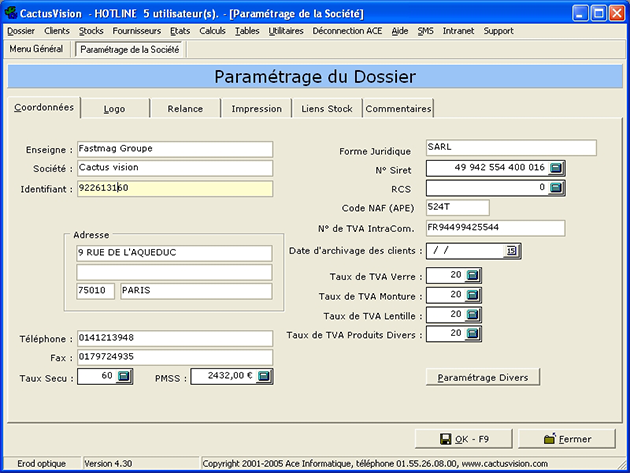
Task: Go to the Menu Général tab
Action: point(36,49)
